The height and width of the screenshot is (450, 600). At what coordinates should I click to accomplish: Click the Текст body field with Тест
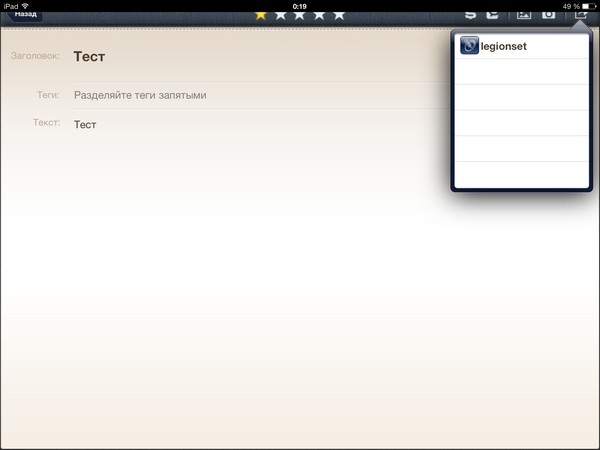pyautogui.click(x=85, y=124)
